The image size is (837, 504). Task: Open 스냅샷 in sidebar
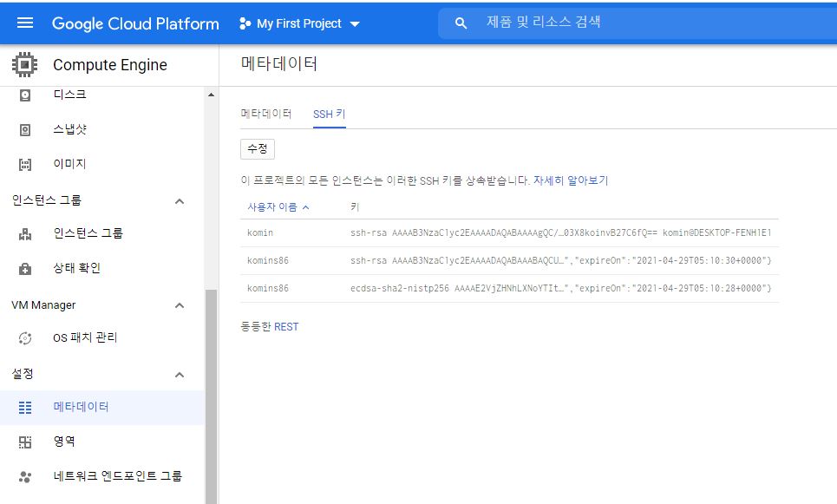tap(69, 129)
